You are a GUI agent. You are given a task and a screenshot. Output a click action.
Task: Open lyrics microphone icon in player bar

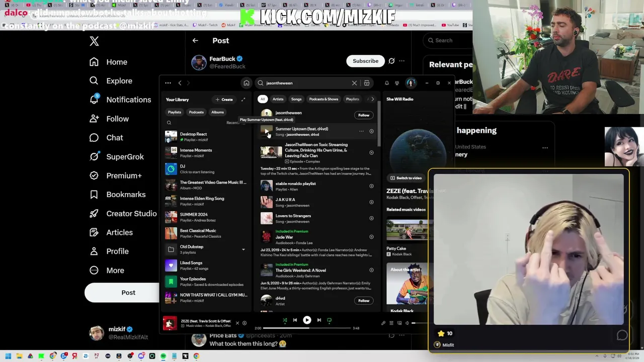383,323
